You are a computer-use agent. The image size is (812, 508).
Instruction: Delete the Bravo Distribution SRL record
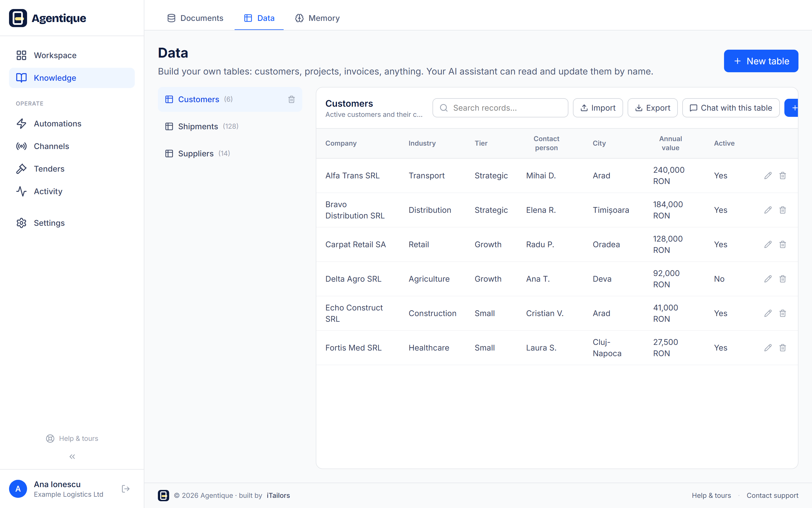click(782, 210)
